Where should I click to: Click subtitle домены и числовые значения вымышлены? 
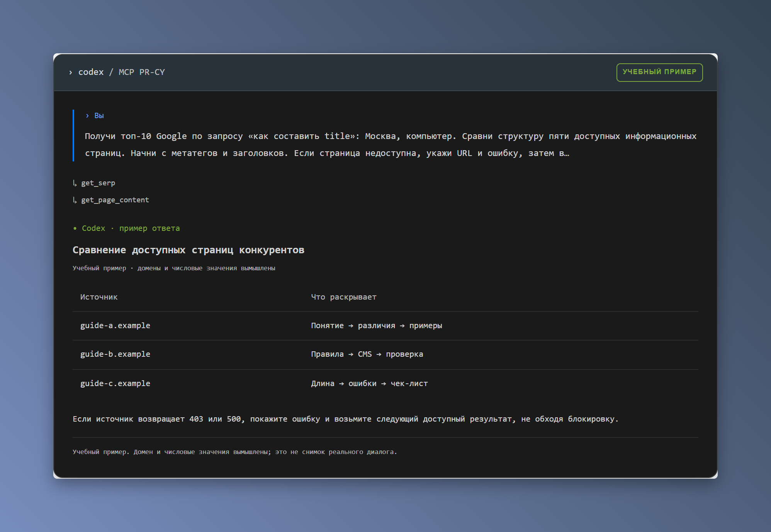pyautogui.click(x=206, y=268)
